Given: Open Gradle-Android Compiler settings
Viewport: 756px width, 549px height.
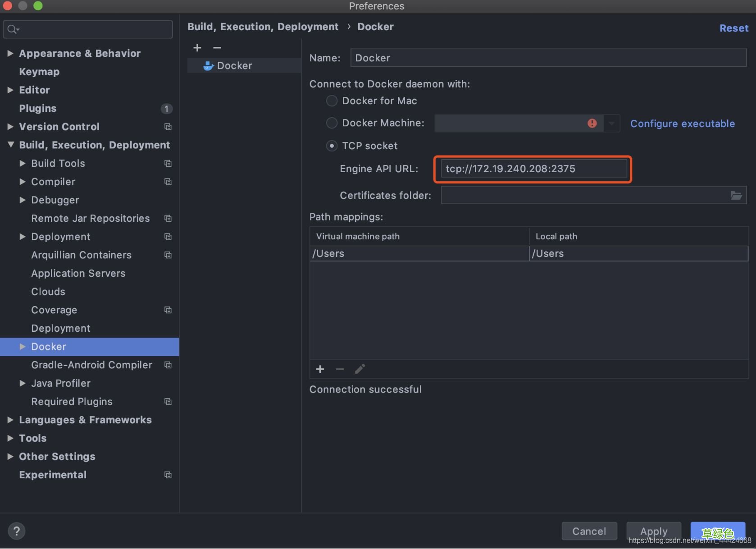Looking at the screenshot, I should pyautogui.click(x=92, y=365).
